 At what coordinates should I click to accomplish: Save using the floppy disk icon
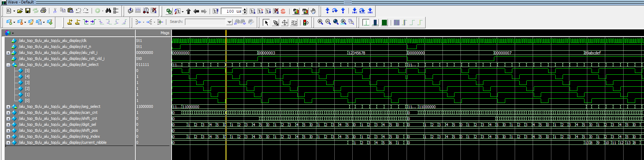tap(28, 11)
